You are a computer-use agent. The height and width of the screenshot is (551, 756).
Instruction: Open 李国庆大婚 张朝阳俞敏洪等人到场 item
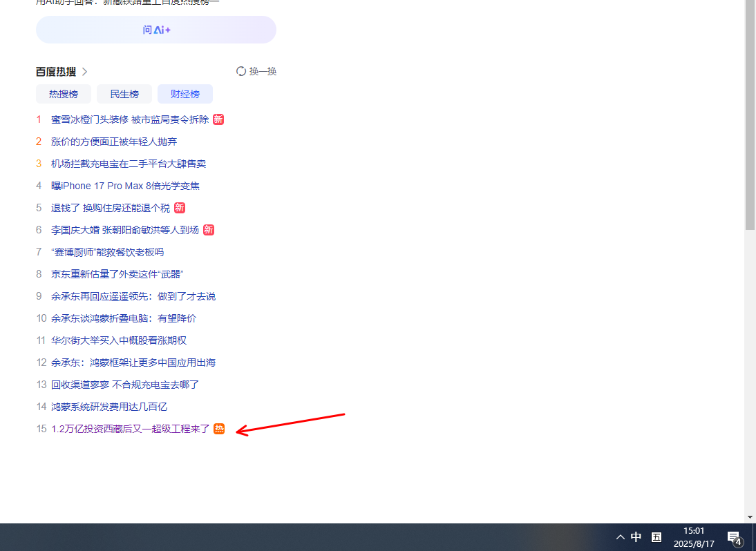[x=125, y=230]
